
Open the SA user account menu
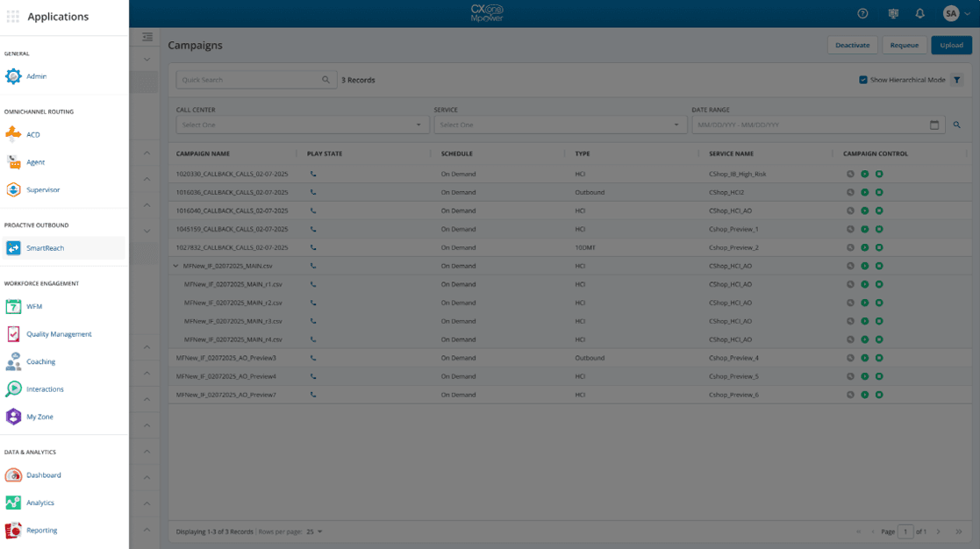click(x=957, y=13)
